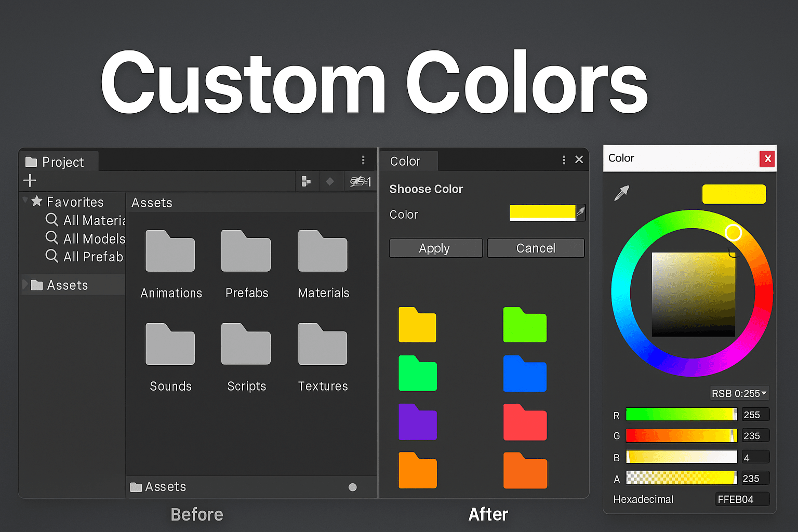The height and width of the screenshot is (532, 798).
Task: Open the Scripts folder
Action: (246, 344)
